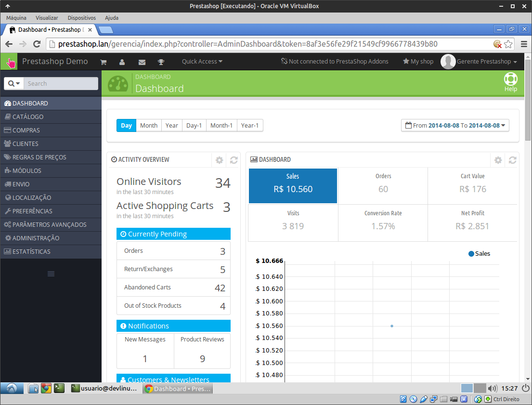Show the Cart Value metric on chart
532x405 pixels.
coord(473,186)
